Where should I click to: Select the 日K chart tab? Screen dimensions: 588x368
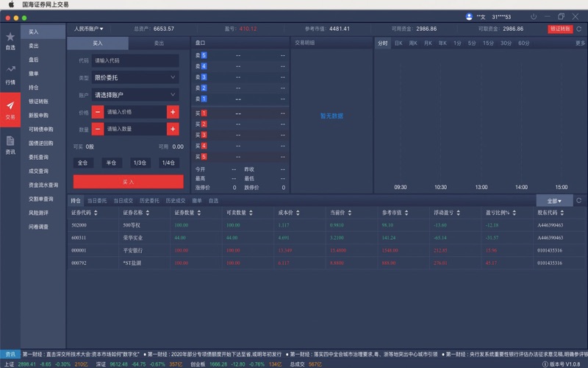pyautogui.click(x=398, y=43)
